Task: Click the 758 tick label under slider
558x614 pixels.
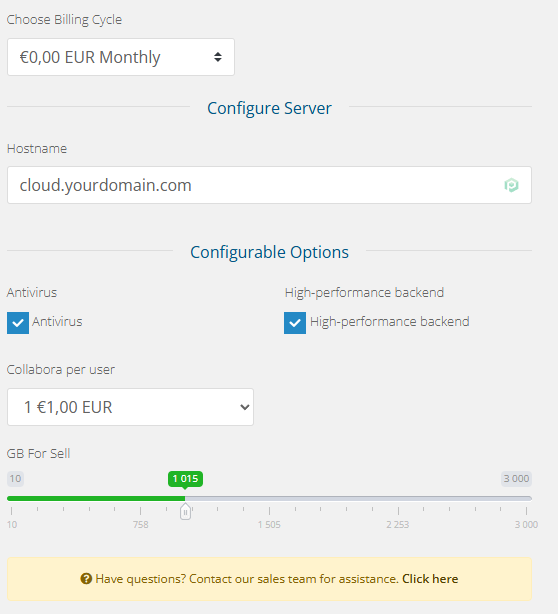Action: (141, 525)
